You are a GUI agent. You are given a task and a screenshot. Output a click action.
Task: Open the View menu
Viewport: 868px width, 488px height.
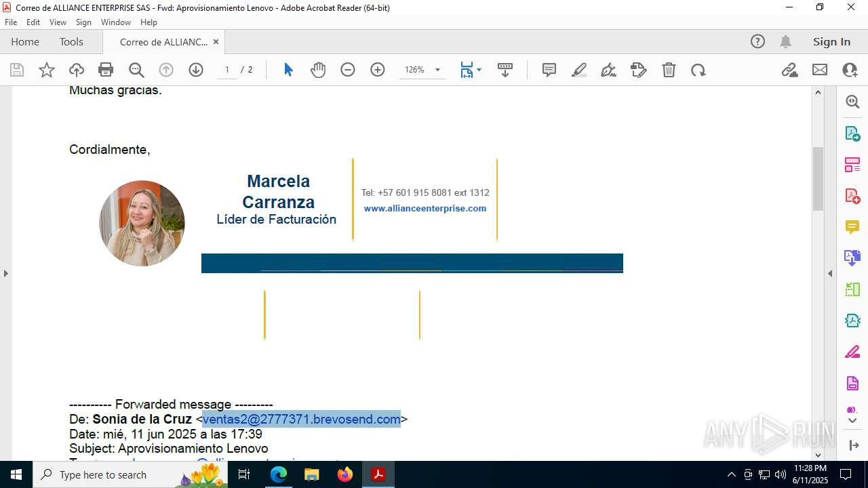[58, 22]
